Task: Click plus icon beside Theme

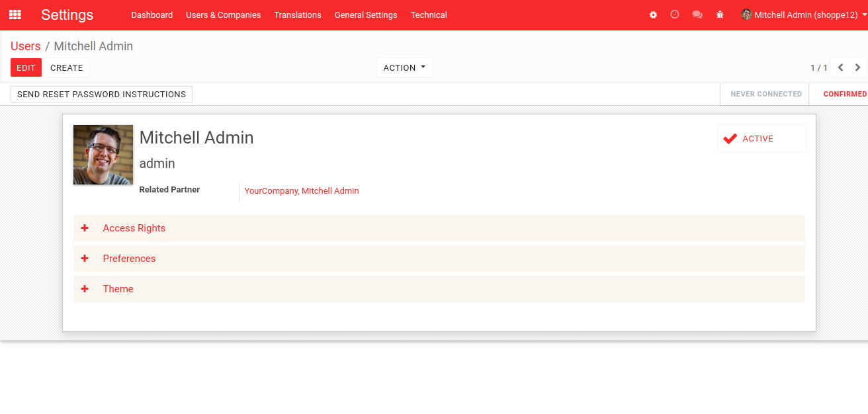Action: tap(85, 289)
